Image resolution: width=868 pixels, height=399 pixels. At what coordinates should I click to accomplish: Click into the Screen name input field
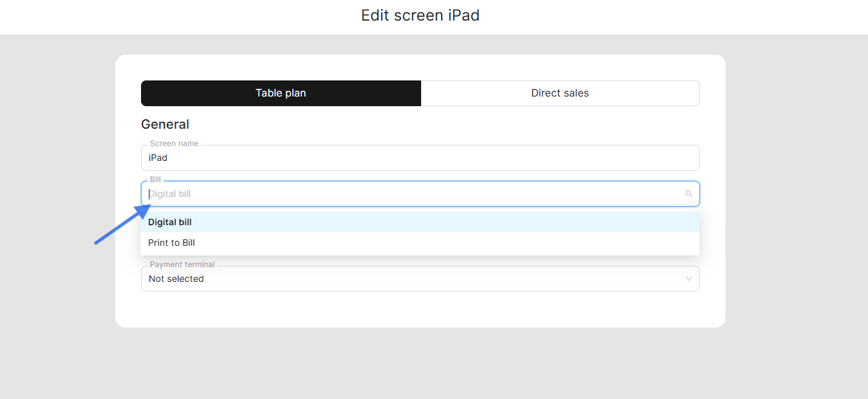pyautogui.click(x=420, y=158)
